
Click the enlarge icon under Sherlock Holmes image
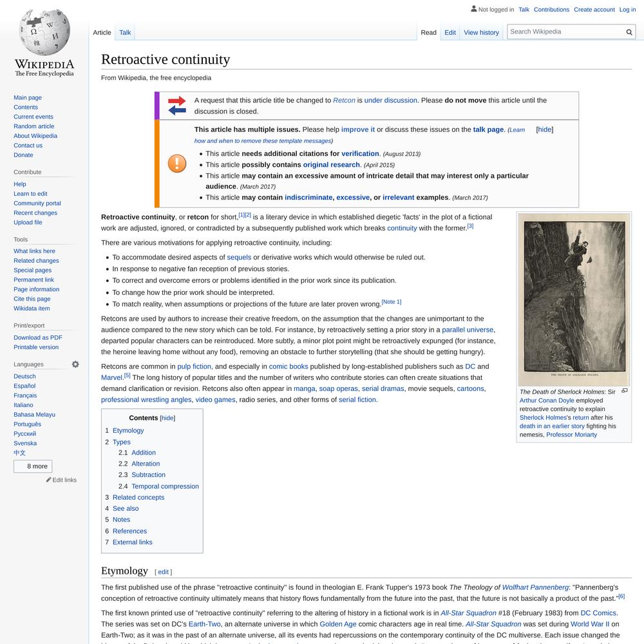[624, 391]
